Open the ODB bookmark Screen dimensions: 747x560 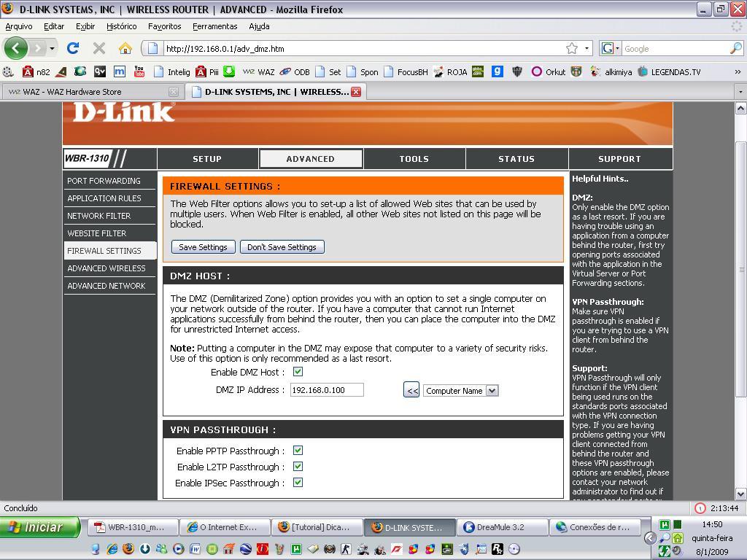pos(295,72)
